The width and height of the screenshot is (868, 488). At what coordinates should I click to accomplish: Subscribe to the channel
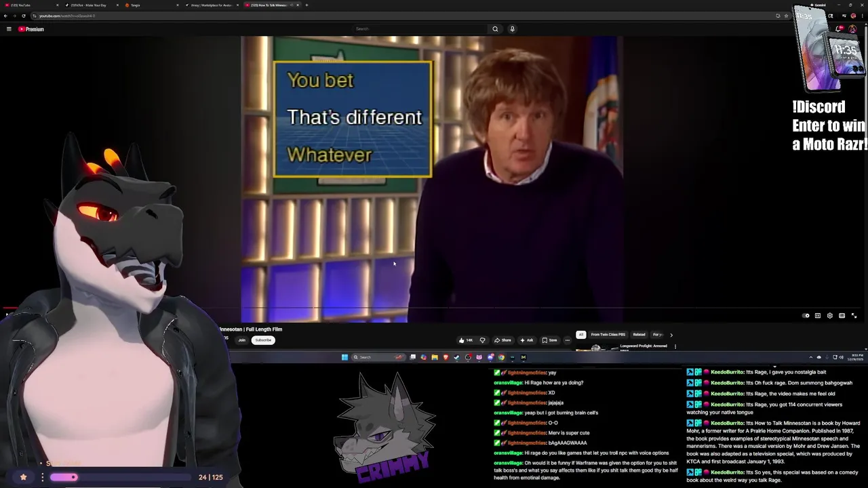pos(263,340)
